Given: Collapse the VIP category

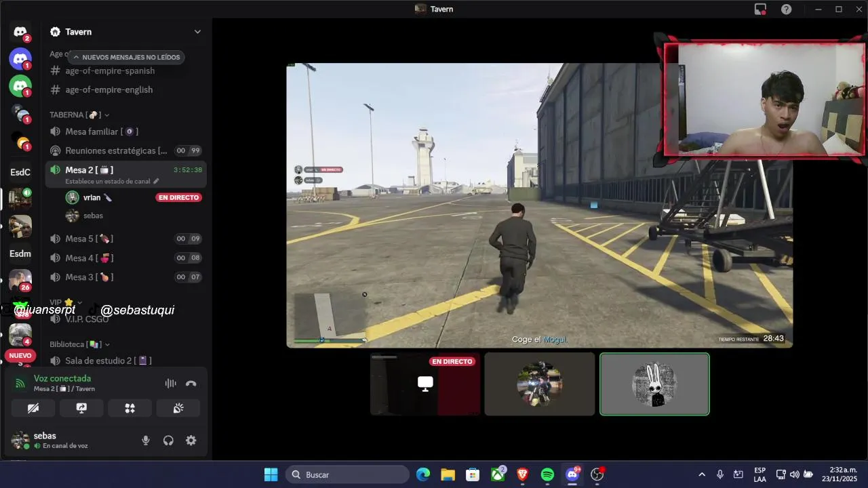Looking at the screenshot, I should coord(66,302).
